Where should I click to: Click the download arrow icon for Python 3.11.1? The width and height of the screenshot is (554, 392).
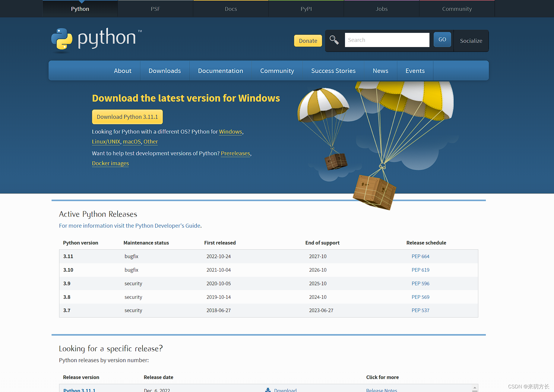tap(268, 390)
